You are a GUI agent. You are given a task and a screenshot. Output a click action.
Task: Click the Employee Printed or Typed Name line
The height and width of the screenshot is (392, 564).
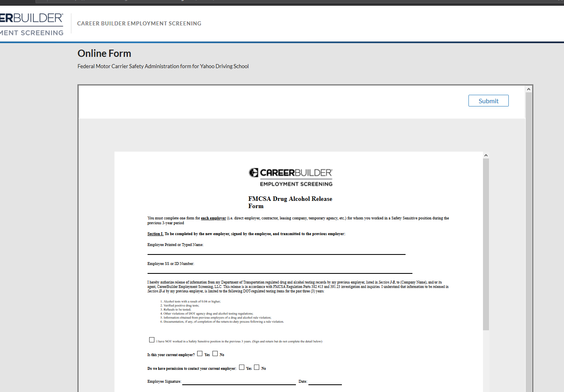tap(276, 252)
